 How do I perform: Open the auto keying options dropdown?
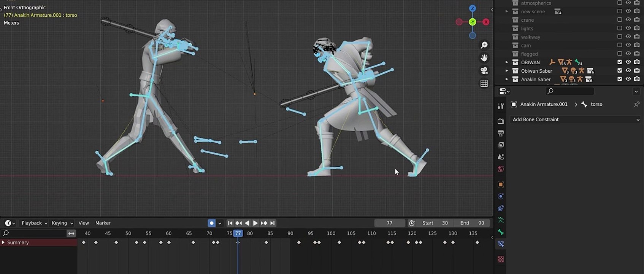(x=220, y=223)
